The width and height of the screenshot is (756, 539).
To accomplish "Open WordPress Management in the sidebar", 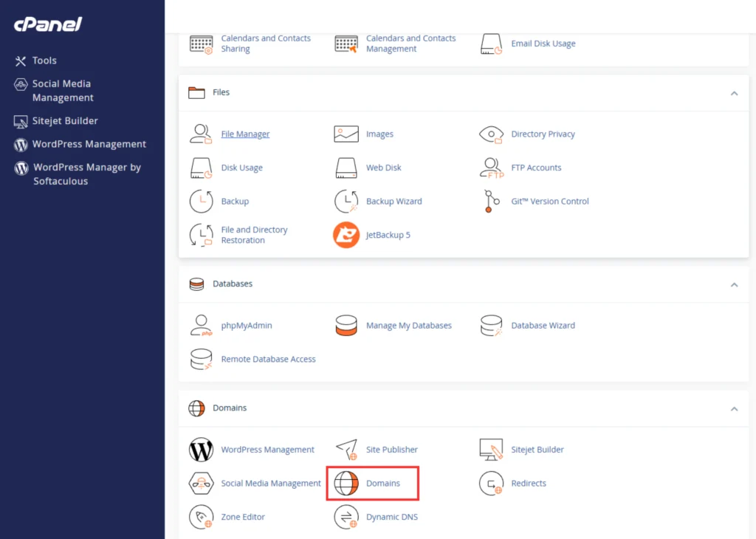I will (x=89, y=144).
